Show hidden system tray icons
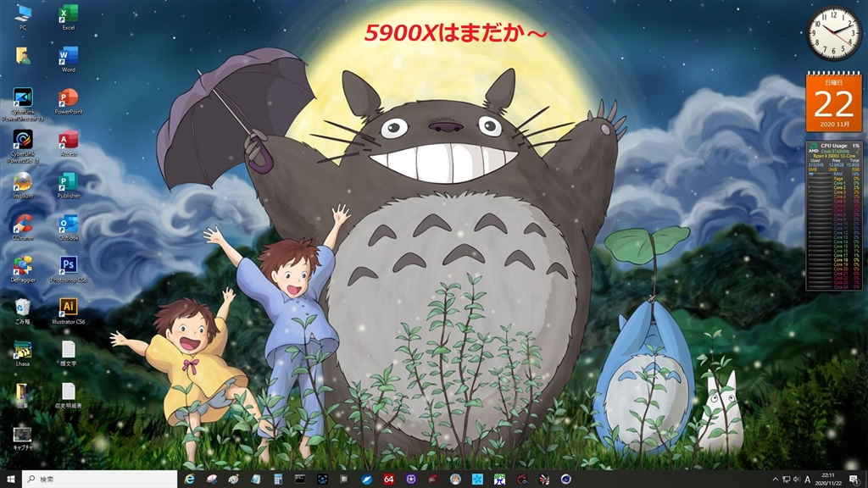868x488 pixels. 775,480
